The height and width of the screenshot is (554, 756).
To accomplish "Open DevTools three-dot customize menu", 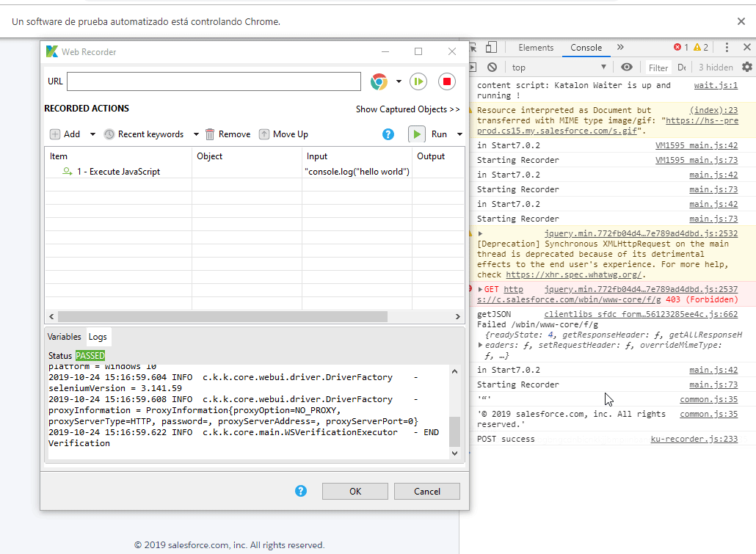I will [x=727, y=47].
